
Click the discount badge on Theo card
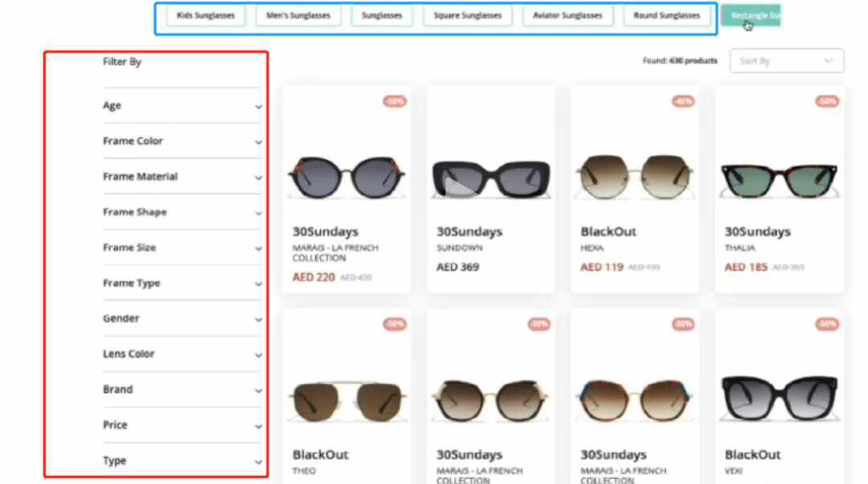395,324
